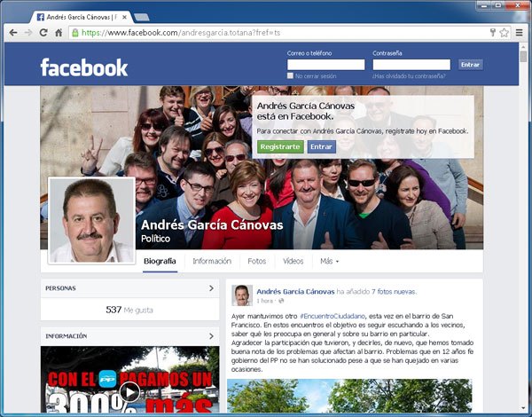Screen dimensions: 532x417
Task: Expand the 'Más' dropdown tab
Action: (x=331, y=262)
